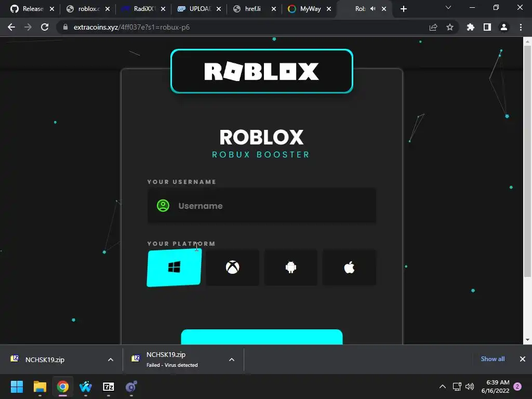Screen dimensions: 532x399
Task: Click the 'YOUR USERNAME' label
Action: click(182, 182)
